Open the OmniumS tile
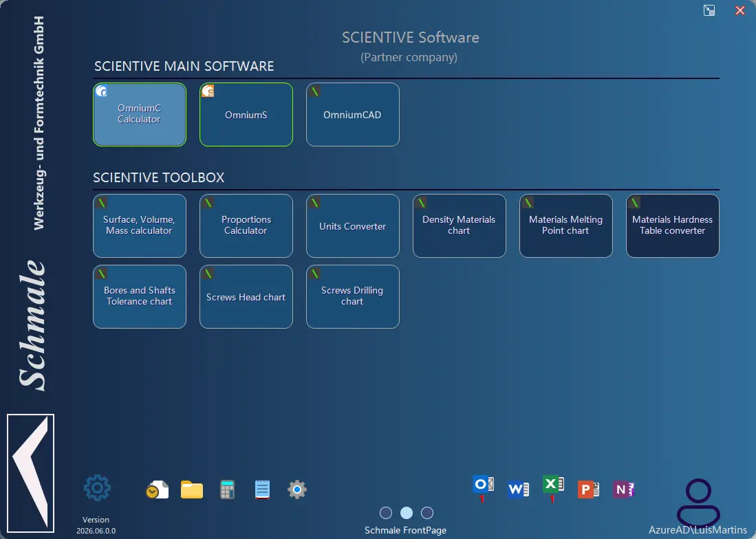The width and height of the screenshot is (756, 539). tap(246, 114)
